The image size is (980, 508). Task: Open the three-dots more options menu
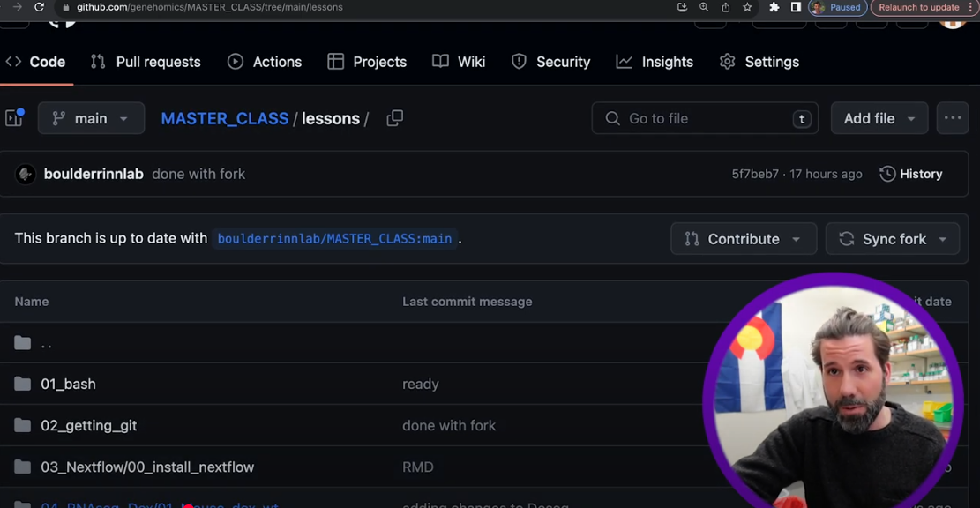click(x=953, y=118)
